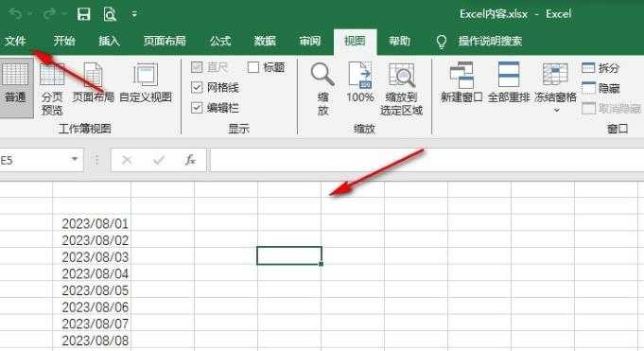The width and height of the screenshot is (644, 351).
Task: Save the workbook with the floppy disk icon
Action: pos(84,14)
